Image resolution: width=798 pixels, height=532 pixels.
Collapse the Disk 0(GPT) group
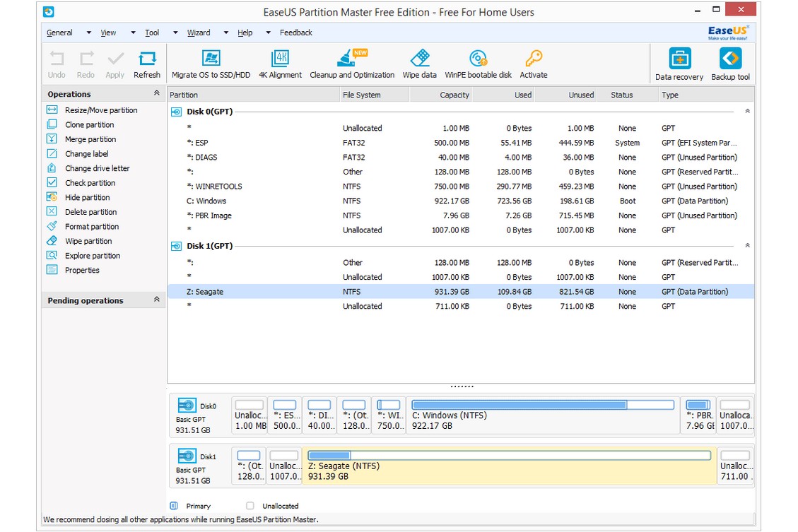tap(747, 111)
